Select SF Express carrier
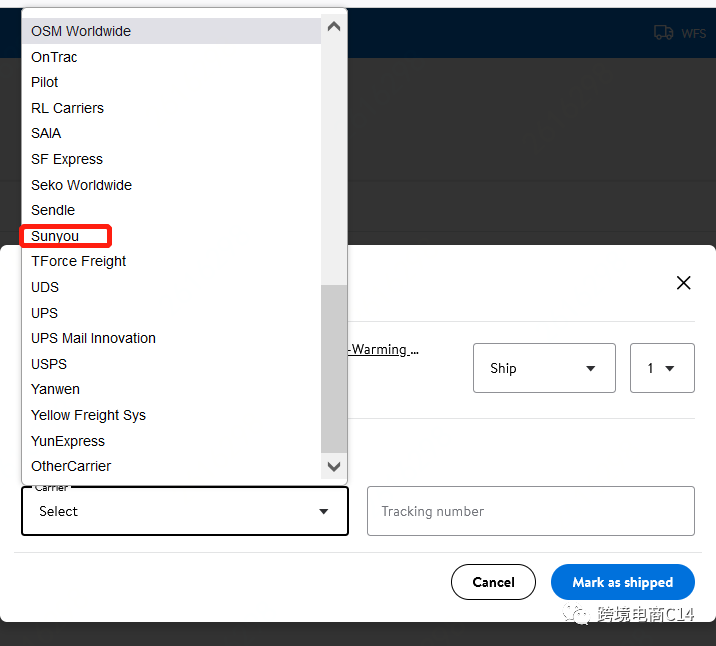The height and width of the screenshot is (646, 716). click(x=171, y=159)
